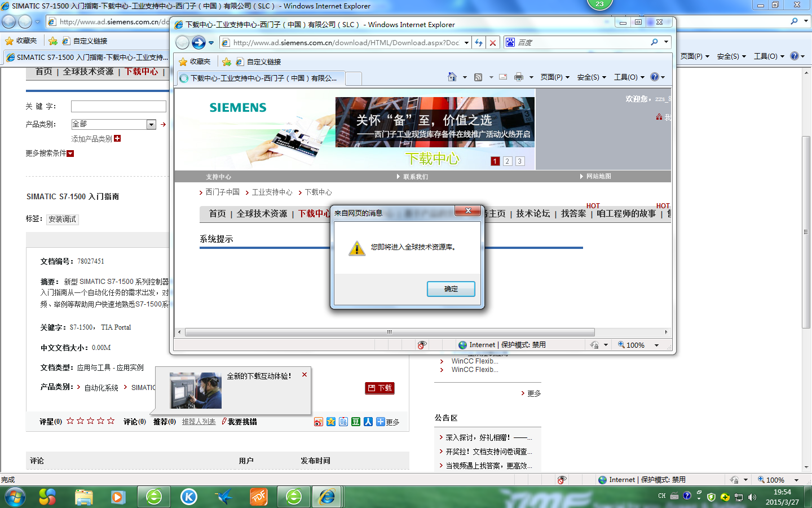Open the 找答案 navigation link

tap(573, 213)
